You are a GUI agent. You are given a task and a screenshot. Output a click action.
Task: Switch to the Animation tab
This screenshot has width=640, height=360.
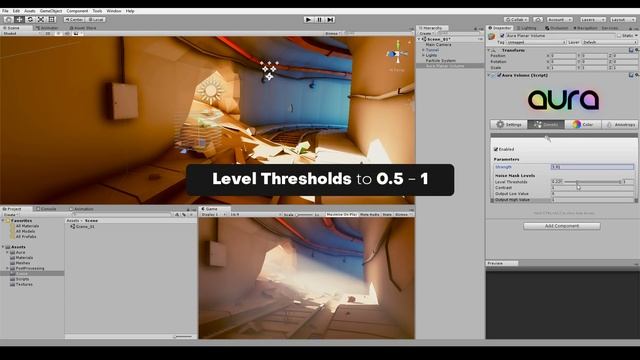pyautogui.click(x=82, y=209)
